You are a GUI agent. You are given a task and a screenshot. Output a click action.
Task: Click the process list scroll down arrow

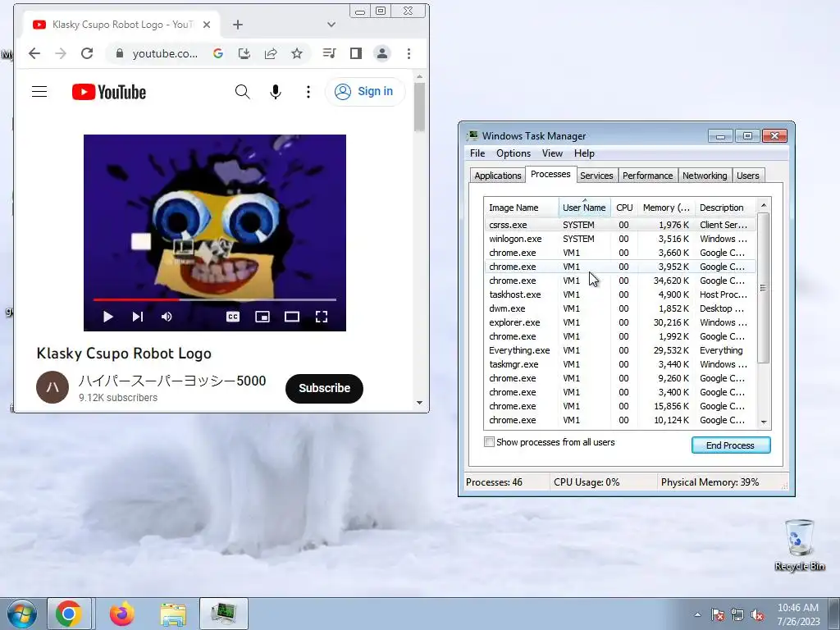[x=764, y=422]
